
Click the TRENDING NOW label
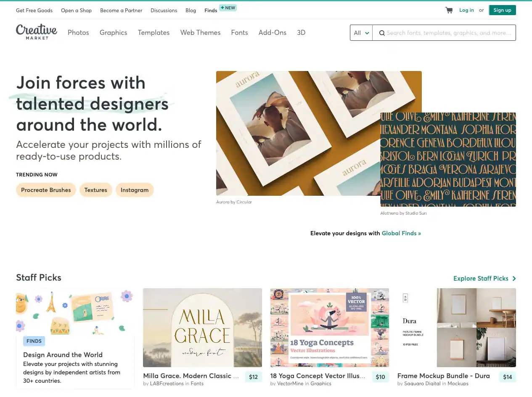tap(37, 175)
